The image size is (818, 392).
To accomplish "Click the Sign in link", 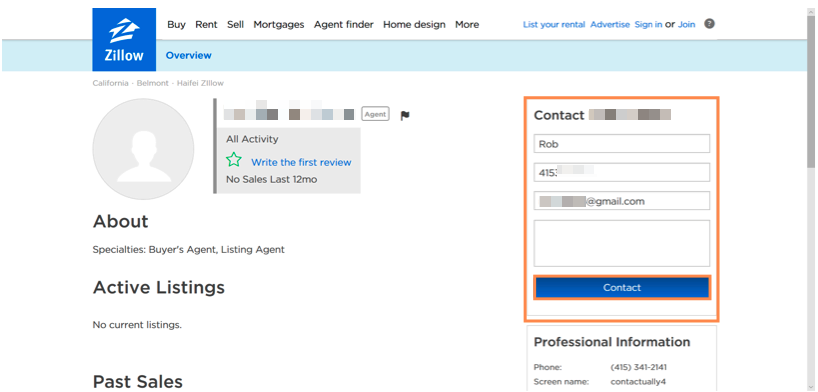I will (648, 25).
